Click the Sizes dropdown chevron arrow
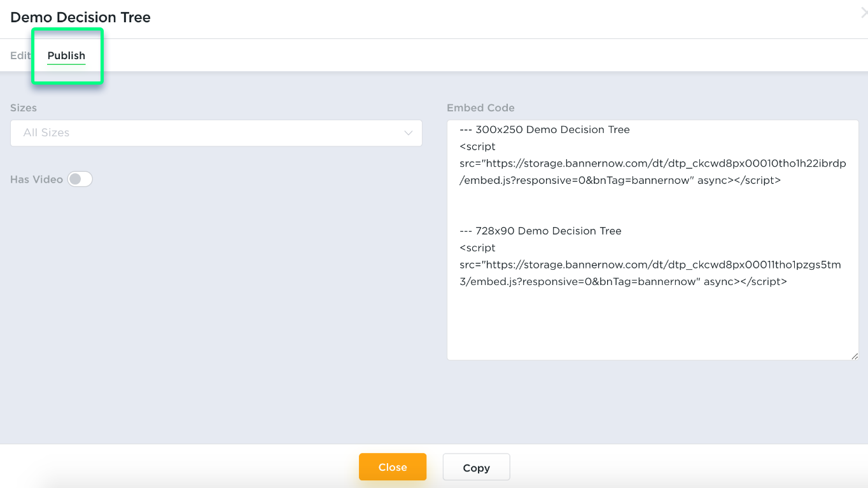Screen dimensions: 868x488 point(408,133)
